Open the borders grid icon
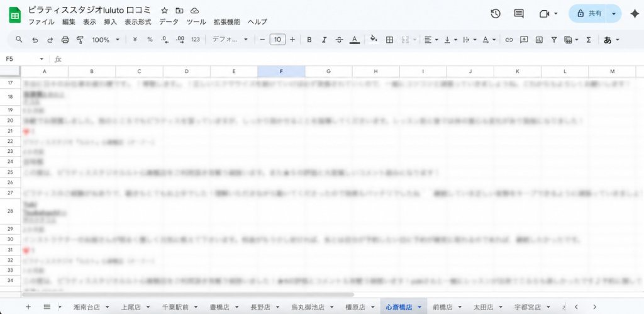The width and height of the screenshot is (644, 314). (389, 40)
